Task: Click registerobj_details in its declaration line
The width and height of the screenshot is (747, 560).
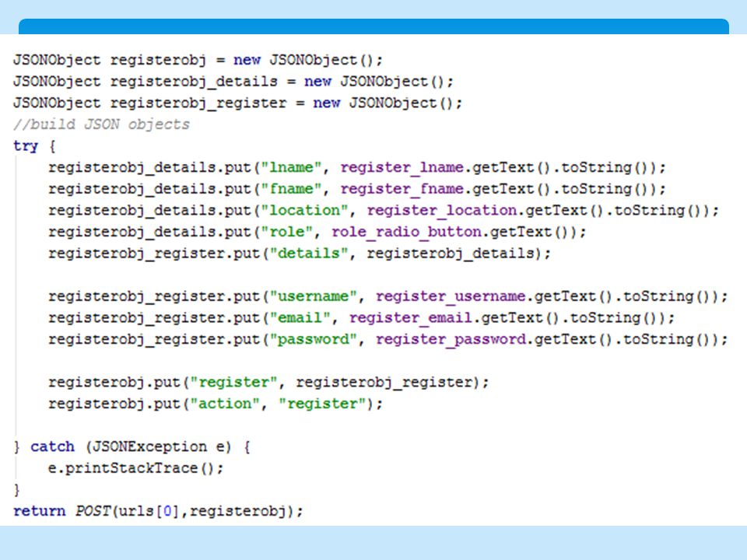Action: coord(194,82)
